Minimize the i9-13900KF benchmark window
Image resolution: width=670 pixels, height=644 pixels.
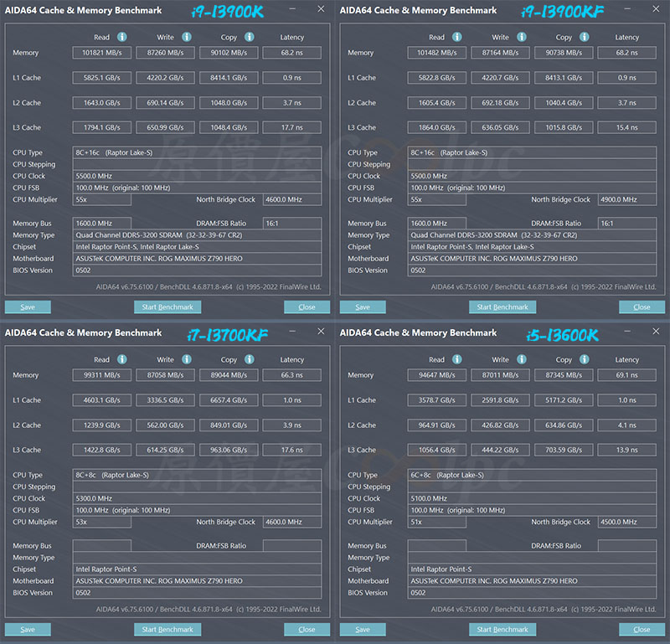click(x=627, y=9)
